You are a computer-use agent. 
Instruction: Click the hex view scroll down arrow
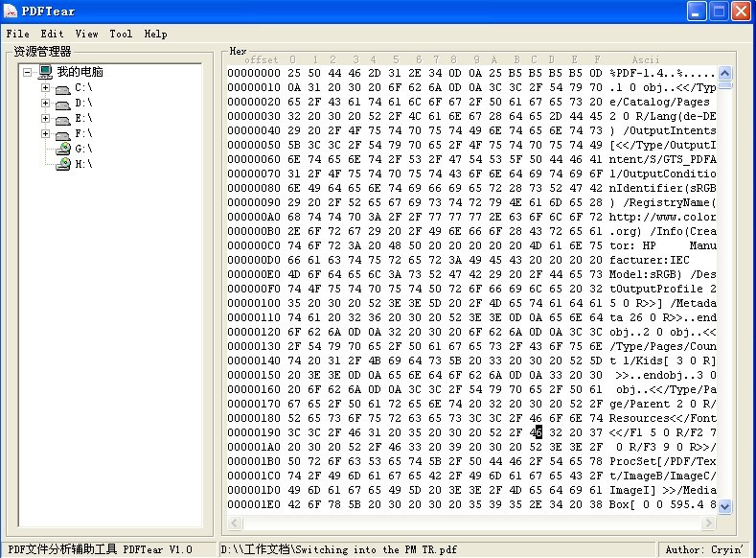click(x=725, y=506)
